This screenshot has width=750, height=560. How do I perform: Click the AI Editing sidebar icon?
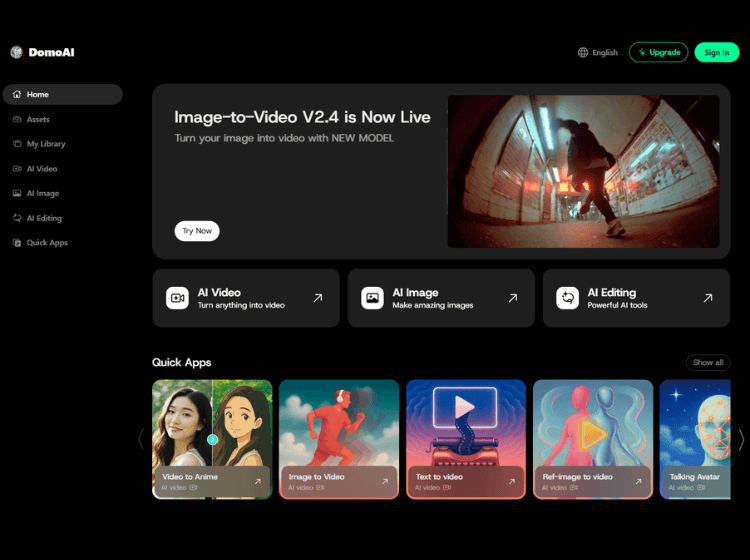pyautogui.click(x=17, y=218)
